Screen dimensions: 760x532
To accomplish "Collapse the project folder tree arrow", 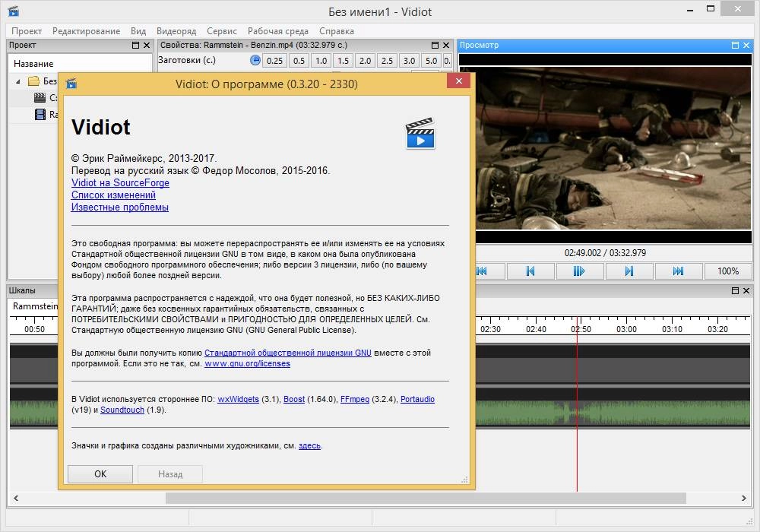I will (x=18, y=81).
